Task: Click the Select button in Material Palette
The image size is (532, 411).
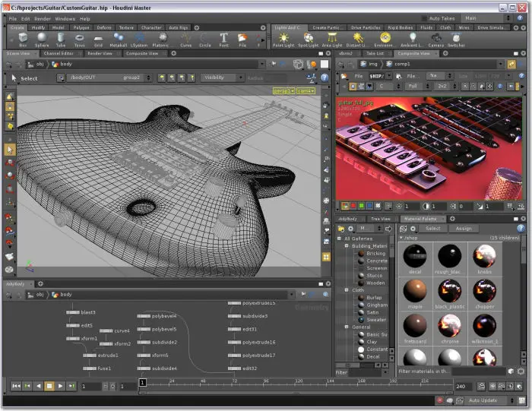Action: 433,229
